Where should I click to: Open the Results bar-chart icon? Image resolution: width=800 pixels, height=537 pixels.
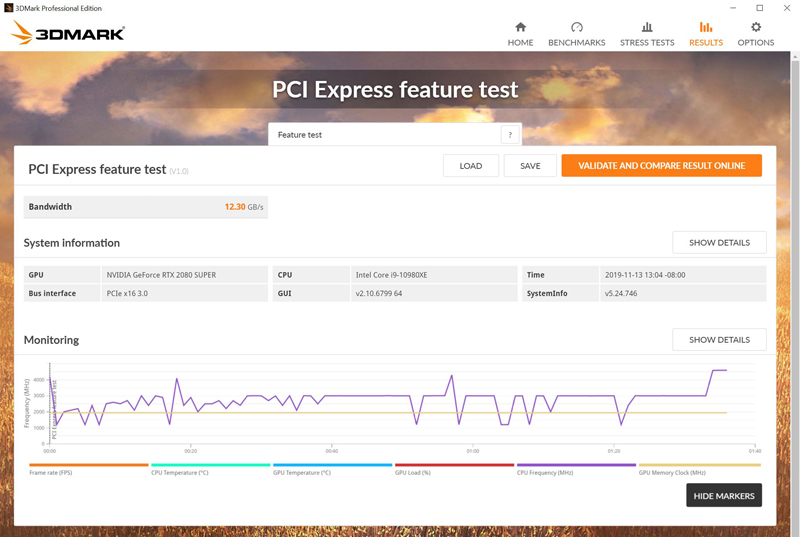click(x=706, y=27)
